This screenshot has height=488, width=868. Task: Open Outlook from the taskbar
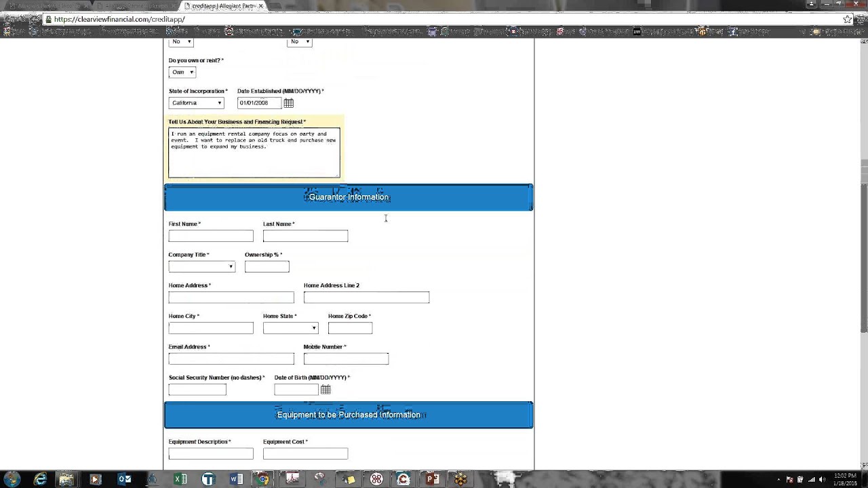coord(125,479)
